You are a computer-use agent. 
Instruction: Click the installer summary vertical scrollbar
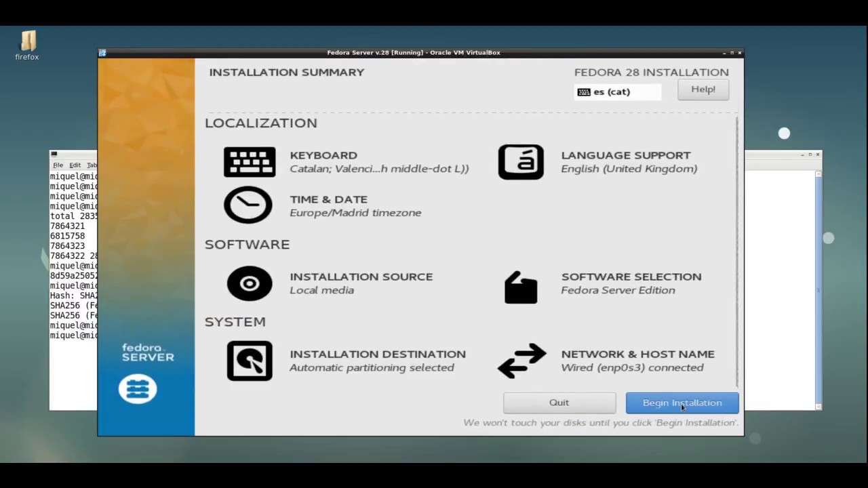click(x=736, y=251)
